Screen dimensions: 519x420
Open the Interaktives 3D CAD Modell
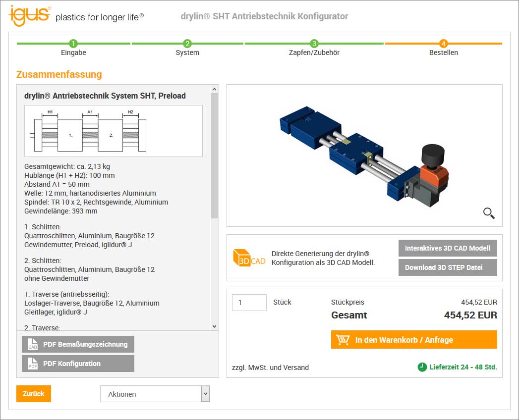click(x=447, y=248)
